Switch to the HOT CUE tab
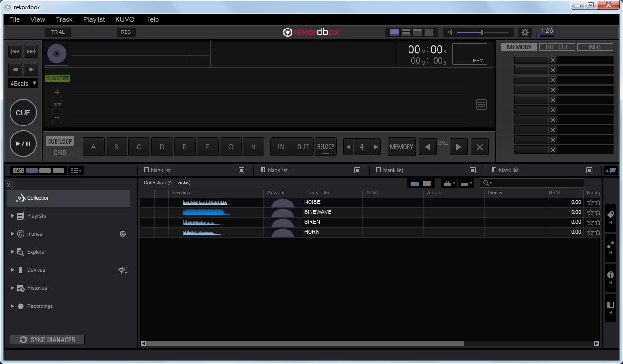Screen dimensions: 623x364 point(557,47)
